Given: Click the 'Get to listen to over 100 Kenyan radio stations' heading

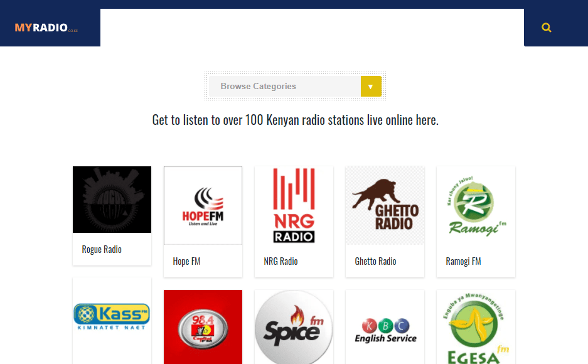Looking at the screenshot, I should [295, 120].
